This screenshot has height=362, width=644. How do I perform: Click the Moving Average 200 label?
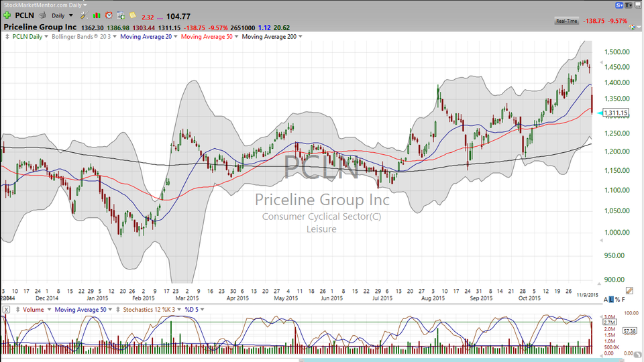click(269, 36)
